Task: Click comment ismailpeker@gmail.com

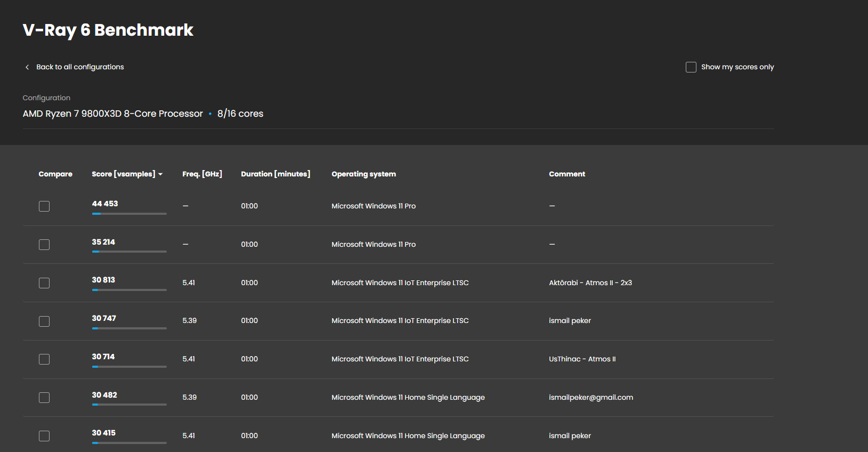Action: [591, 398]
